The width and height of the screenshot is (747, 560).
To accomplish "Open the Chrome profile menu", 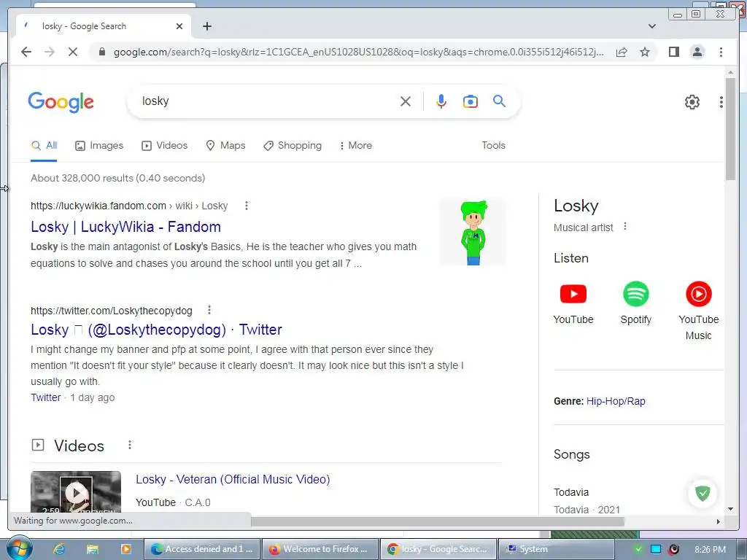I will 697,52.
